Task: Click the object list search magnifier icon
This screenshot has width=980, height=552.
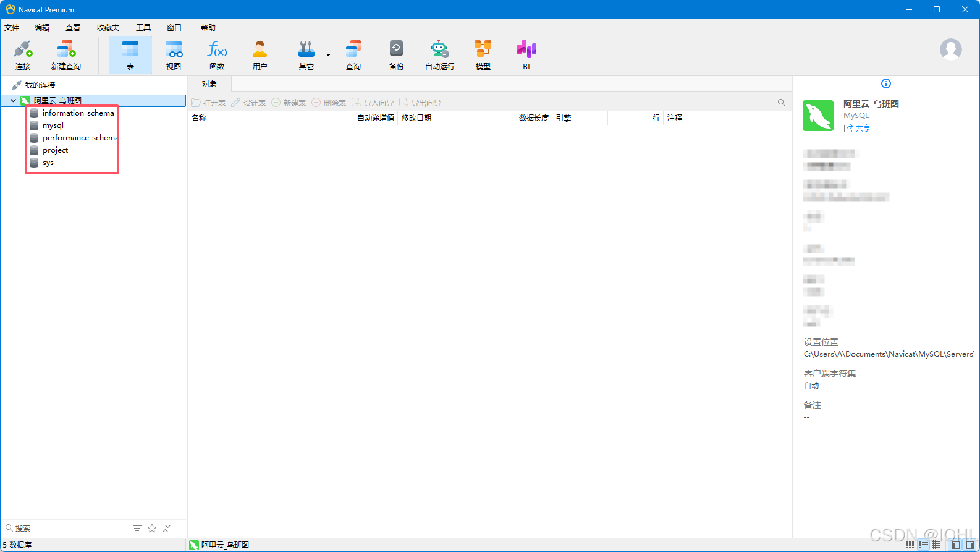Action: point(781,103)
